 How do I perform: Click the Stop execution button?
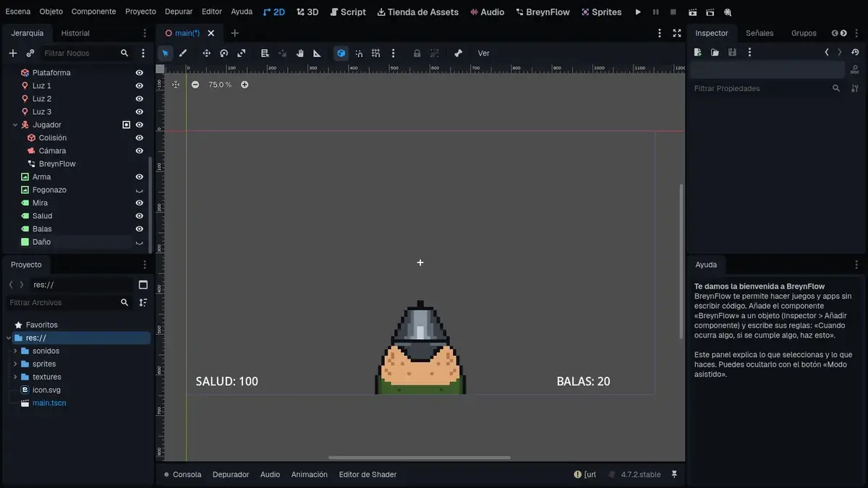point(673,12)
